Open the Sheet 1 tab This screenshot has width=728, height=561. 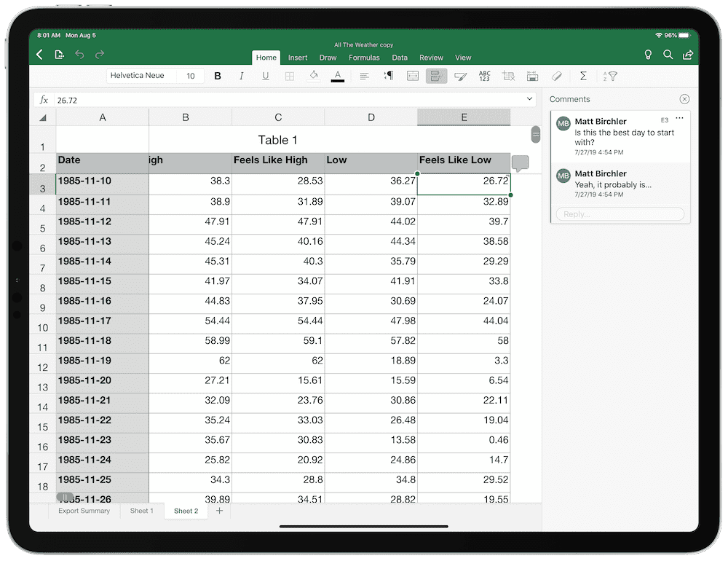[141, 511]
